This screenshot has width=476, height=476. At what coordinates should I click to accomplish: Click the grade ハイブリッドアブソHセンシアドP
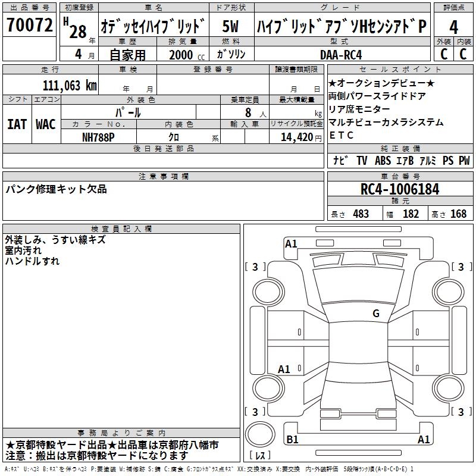[342, 26]
